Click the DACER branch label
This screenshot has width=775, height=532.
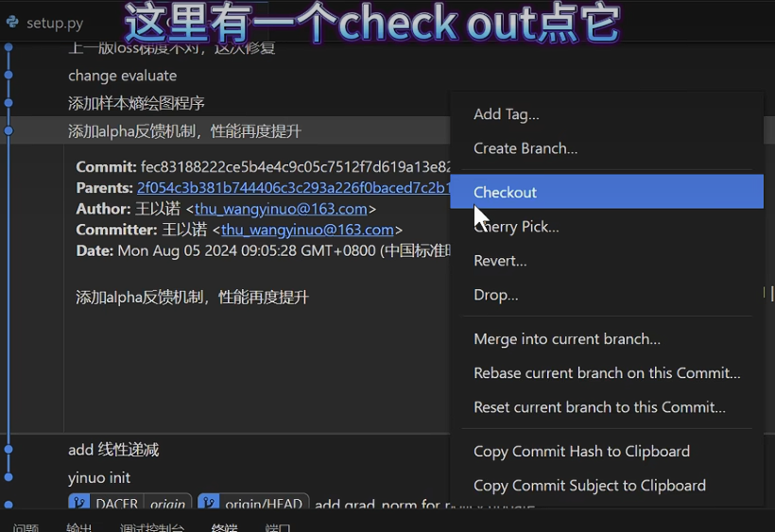click(116, 504)
